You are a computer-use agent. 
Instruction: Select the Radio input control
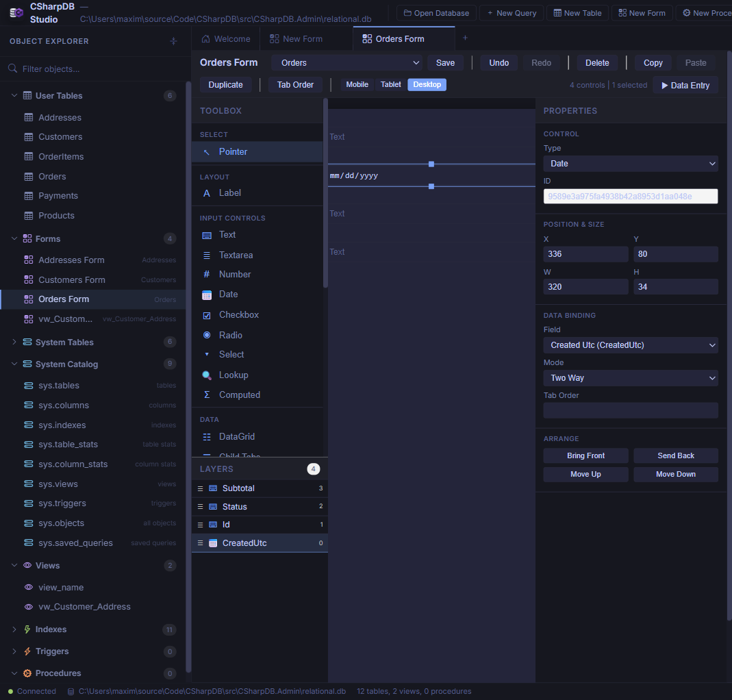(x=229, y=334)
